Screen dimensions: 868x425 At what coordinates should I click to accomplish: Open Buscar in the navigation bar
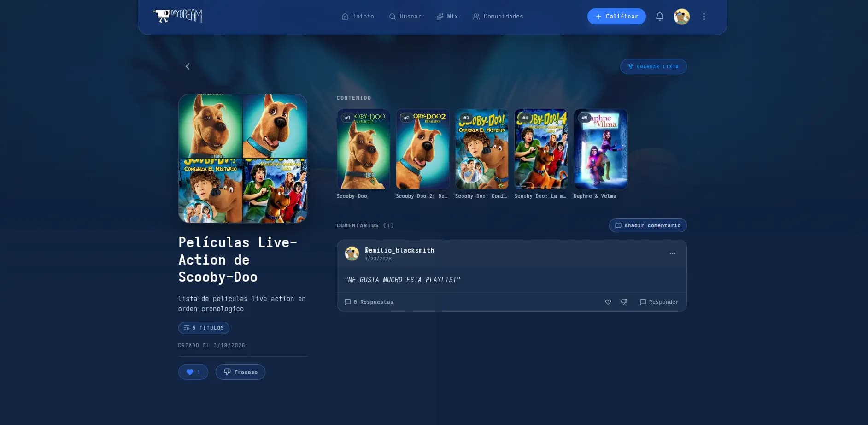pos(405,17)
